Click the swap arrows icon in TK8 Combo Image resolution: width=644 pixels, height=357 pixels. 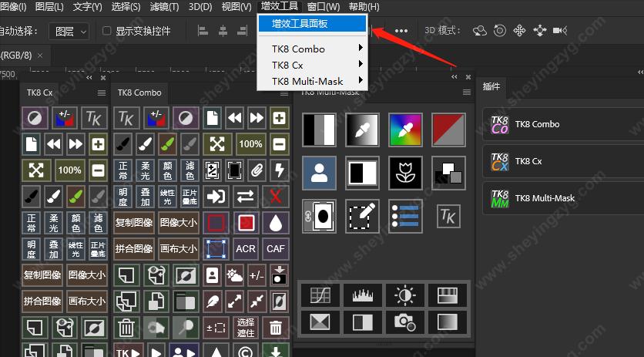click(x=246, y=197)
